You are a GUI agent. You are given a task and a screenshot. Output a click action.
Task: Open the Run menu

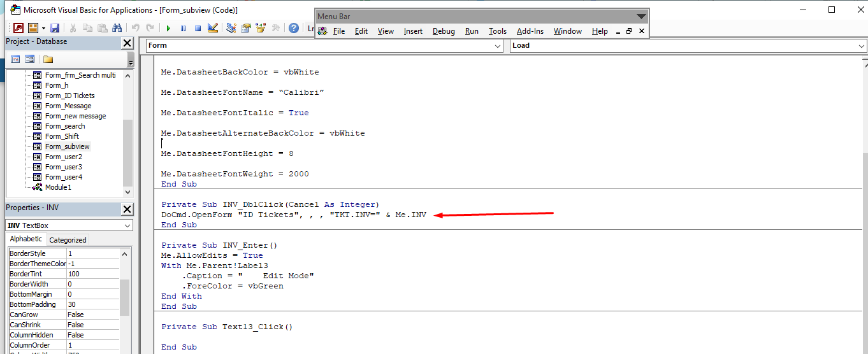tap(472, 31)
